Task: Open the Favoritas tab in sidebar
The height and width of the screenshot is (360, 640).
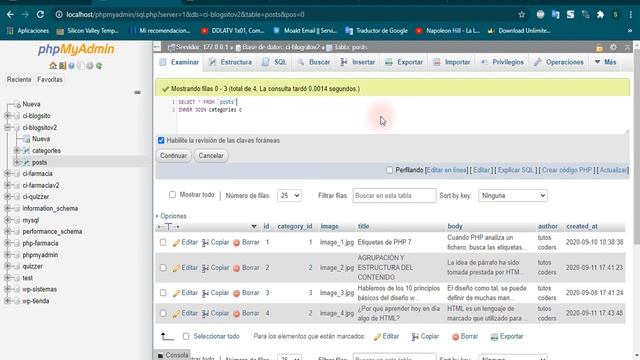Action: (50, 80)
